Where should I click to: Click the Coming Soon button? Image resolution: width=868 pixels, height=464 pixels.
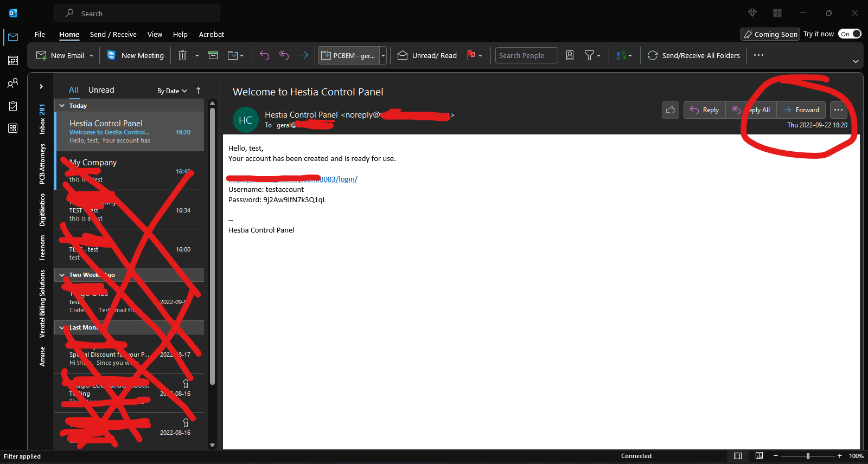[x=770, y=34]
